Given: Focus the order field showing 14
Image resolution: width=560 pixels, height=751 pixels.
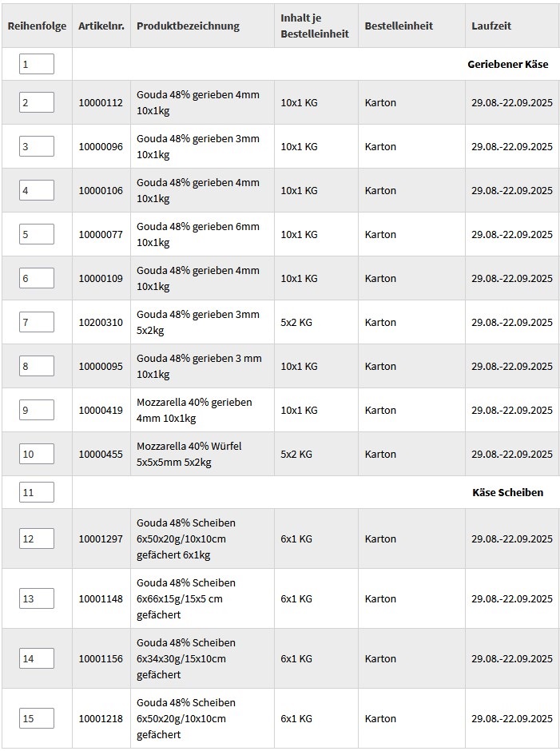Looking at the screenshot, I should coord(37,658).
